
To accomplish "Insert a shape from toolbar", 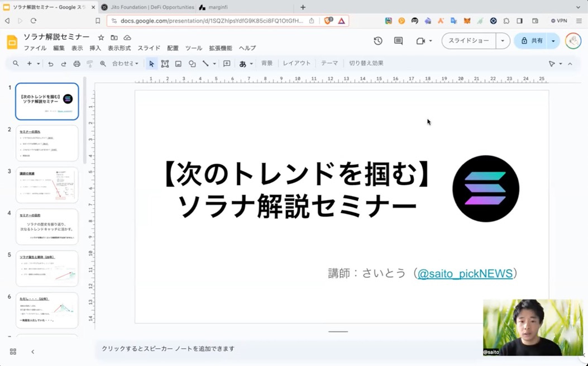I will 192,64.
